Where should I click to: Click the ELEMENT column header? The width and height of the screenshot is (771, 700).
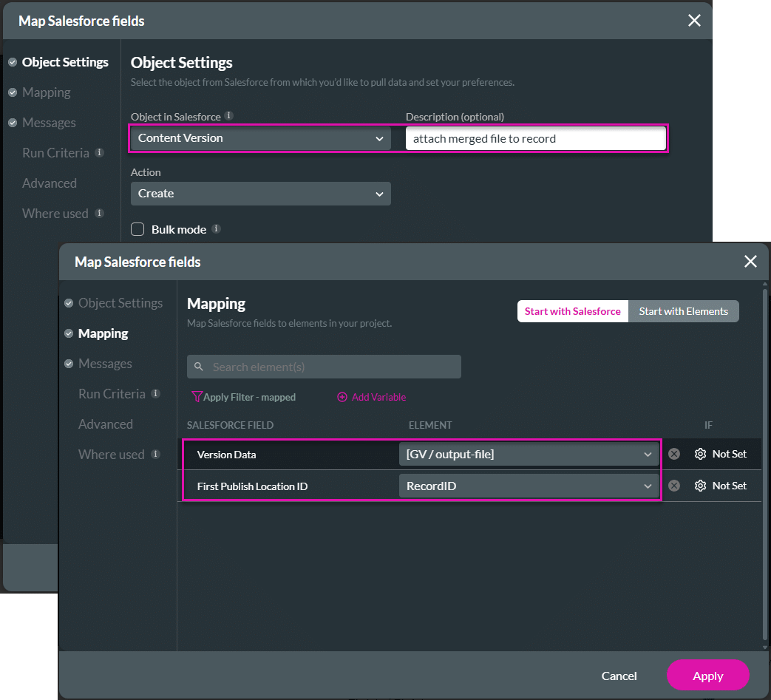[x=429, y=425]
